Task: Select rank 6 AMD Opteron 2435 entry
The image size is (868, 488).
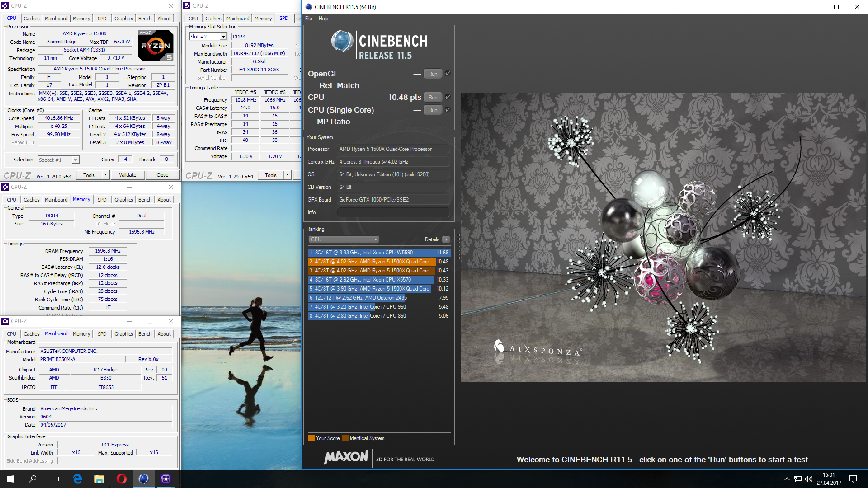Action: (x=379, y=298)
